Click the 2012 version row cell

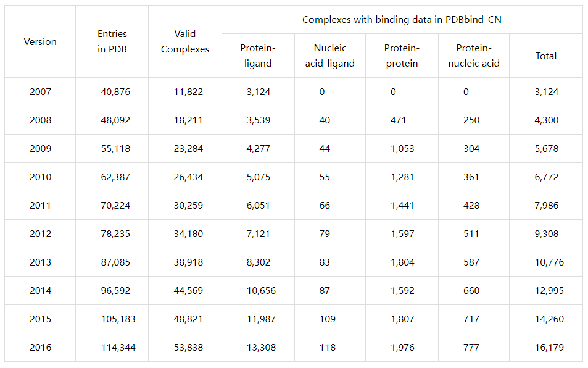(x=40, y=234)
